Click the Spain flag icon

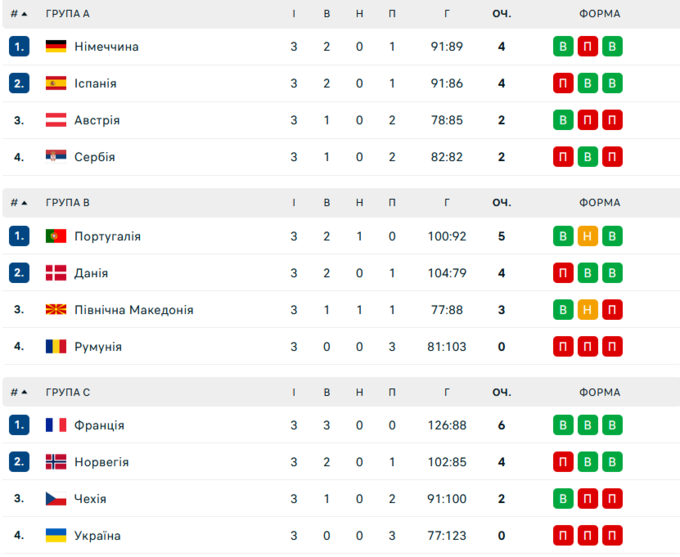click(56, 84)
